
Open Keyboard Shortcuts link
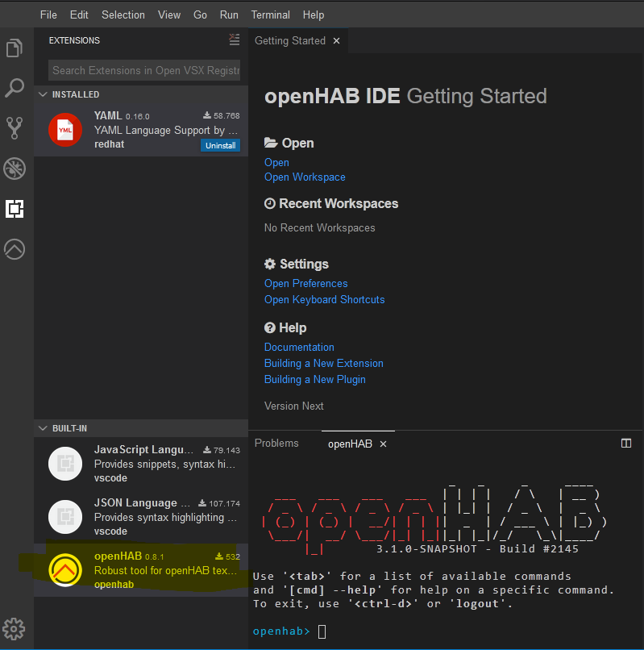click(324, 300)
